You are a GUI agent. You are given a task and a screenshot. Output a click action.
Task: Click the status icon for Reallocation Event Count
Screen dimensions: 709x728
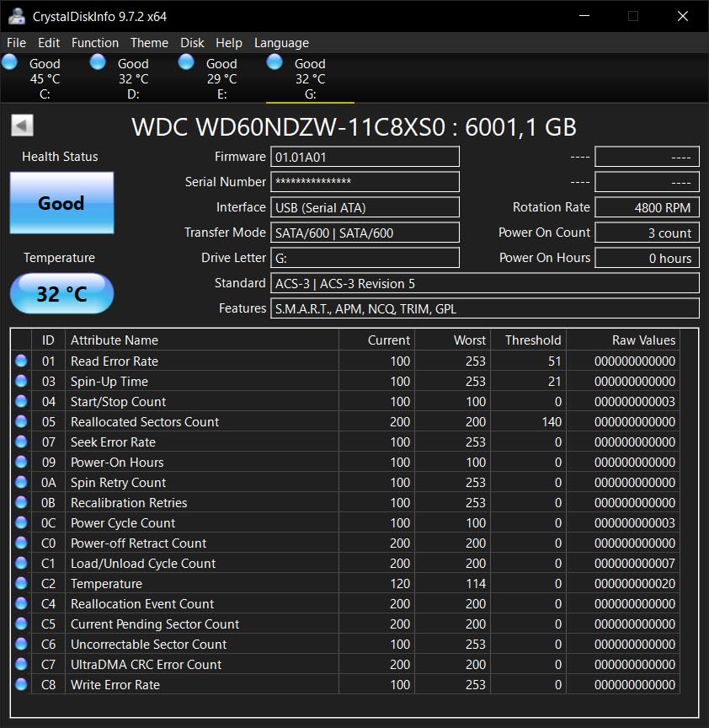pos(21,603)
